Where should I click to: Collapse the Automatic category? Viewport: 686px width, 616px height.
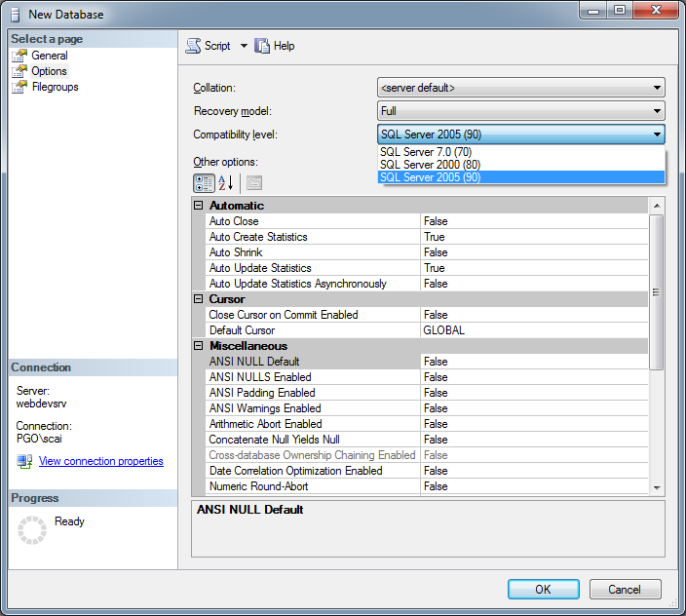click(199, 206)
